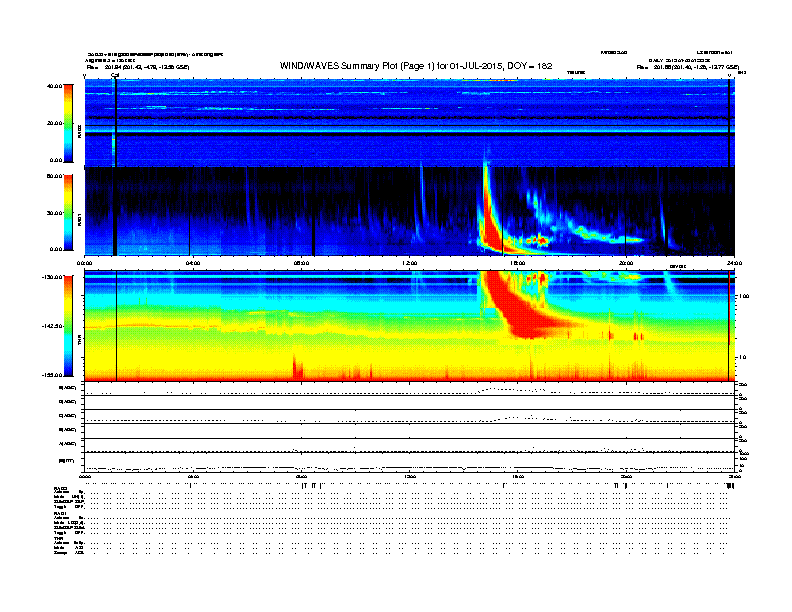Click the black Cal vertical line in RAD2

tap(116, 123)
